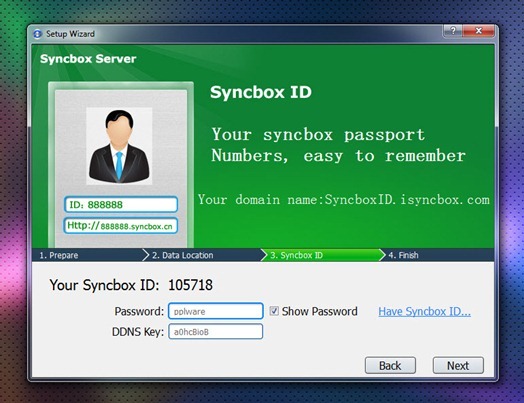This screenshot has height=403, width=524.
Task: Select the 3. Syncbox ID step
Action: point(322,255)
